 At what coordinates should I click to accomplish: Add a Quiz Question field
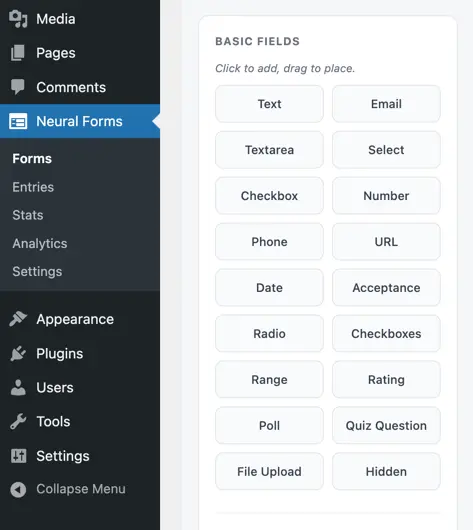coord(386,426)
